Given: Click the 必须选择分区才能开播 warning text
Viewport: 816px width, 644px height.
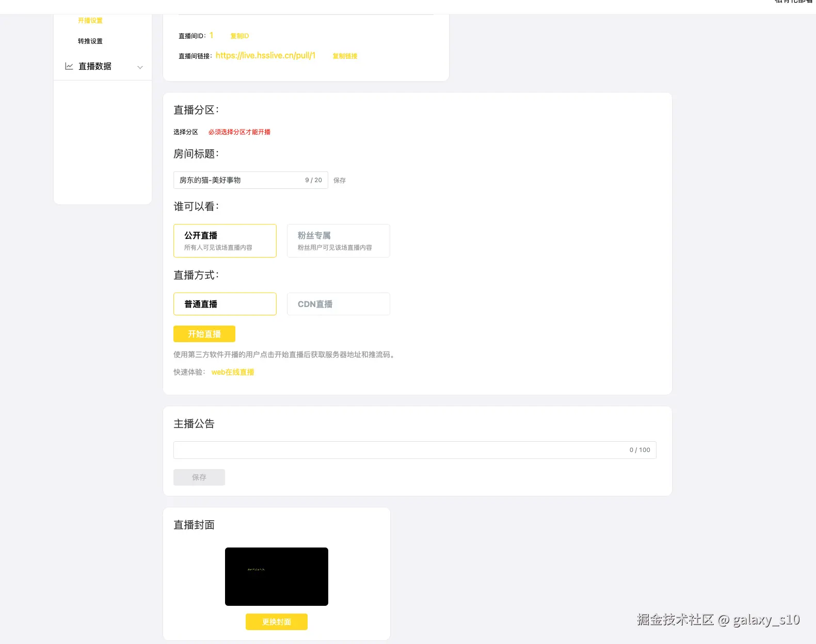Looking at the screenshot, I should pos(239,132).
